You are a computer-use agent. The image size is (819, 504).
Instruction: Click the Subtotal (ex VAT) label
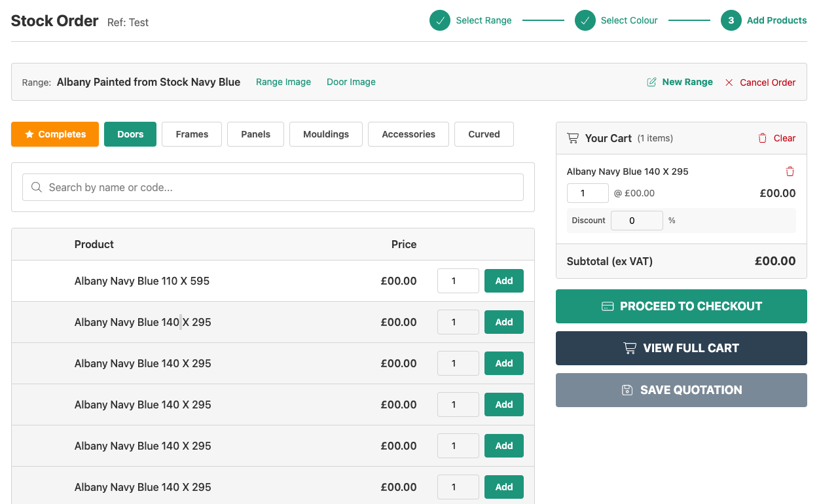click(x=610, y=261)
